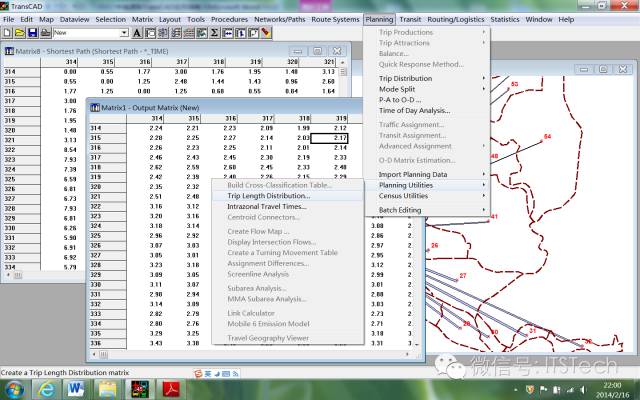Click the Sigma sum icon in the toolbar

215,33
